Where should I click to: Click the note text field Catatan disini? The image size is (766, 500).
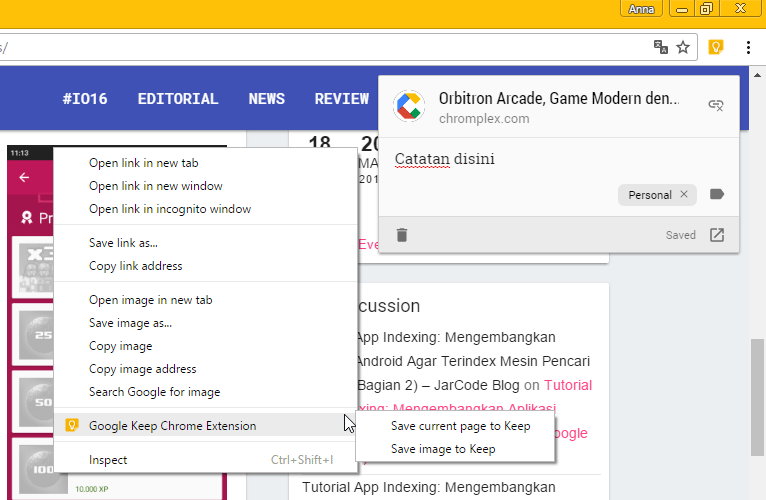tap(445, 159)
